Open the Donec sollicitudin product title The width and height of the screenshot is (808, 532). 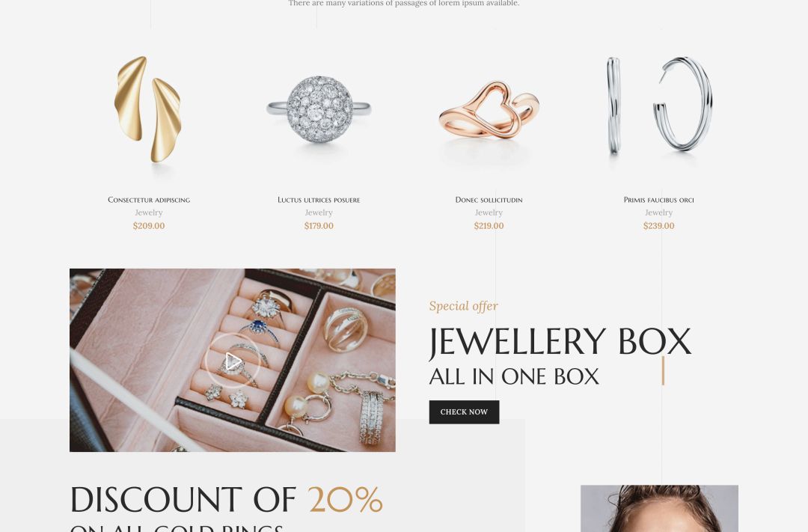coord(489,200)
